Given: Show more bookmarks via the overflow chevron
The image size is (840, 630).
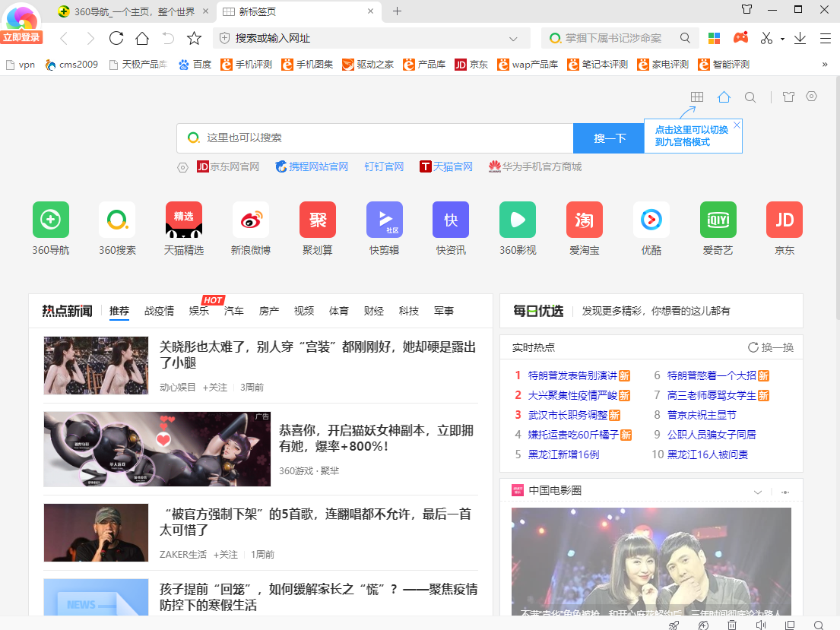Looking at the screenshot, I should pyautogui.click(x=825, y=65).
